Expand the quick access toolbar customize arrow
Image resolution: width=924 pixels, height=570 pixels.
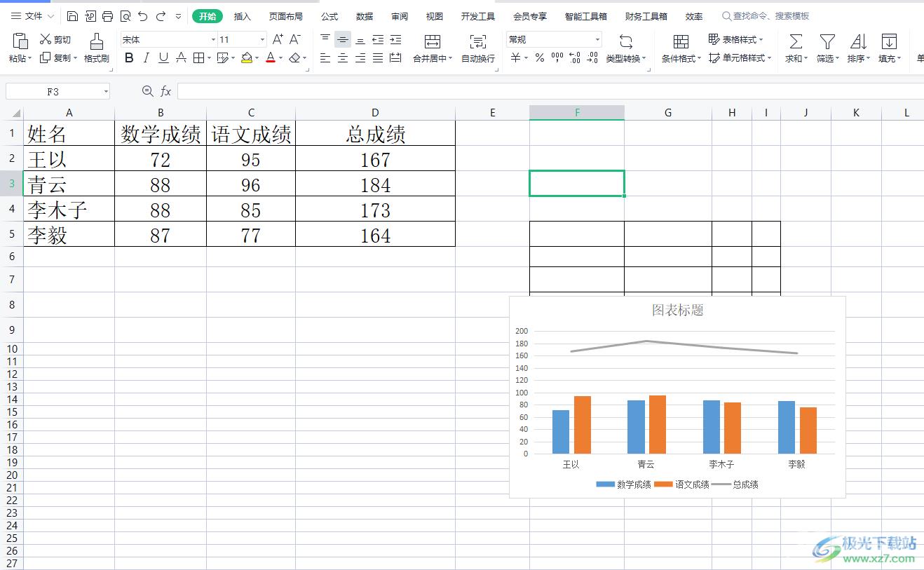click(x=178, y=16)
